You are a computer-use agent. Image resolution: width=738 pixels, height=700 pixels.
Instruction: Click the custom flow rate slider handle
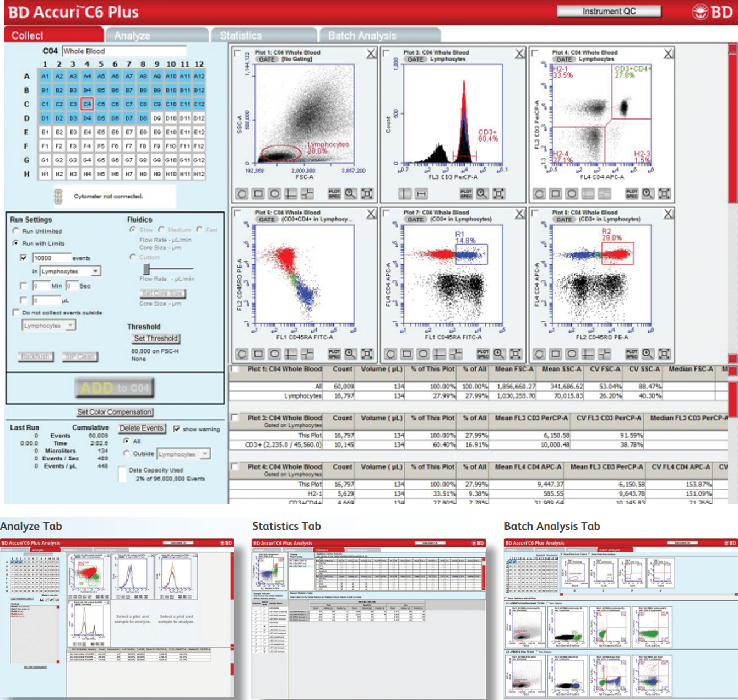coord(146,269)
